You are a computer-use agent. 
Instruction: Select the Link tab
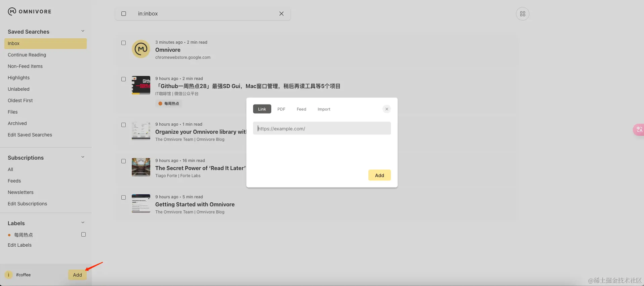tap(262, 109)
